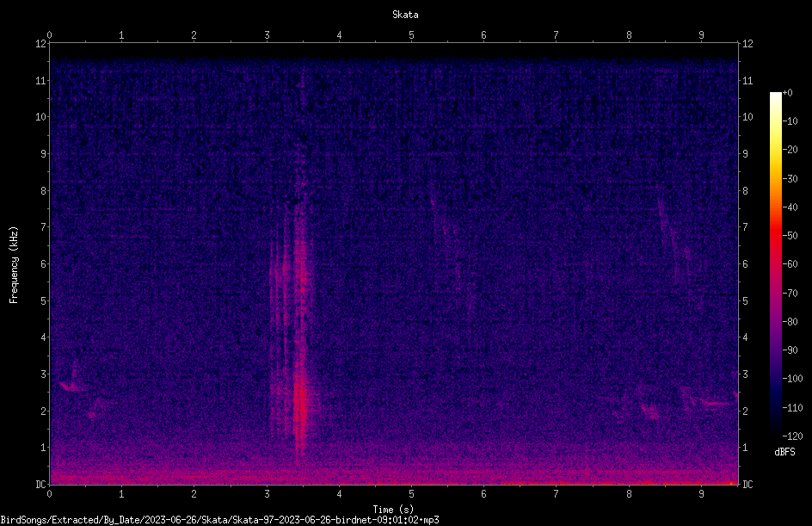The width and height of the screenshot is (812, 526).
Task: Click the "2" tick on the right frequency axis
Action: pyautogui.click(x=745, y=411)
